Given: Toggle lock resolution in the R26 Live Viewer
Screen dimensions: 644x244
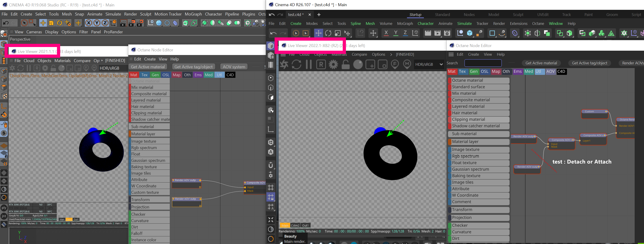Looking at the screenshot, I should coord(345,64).
